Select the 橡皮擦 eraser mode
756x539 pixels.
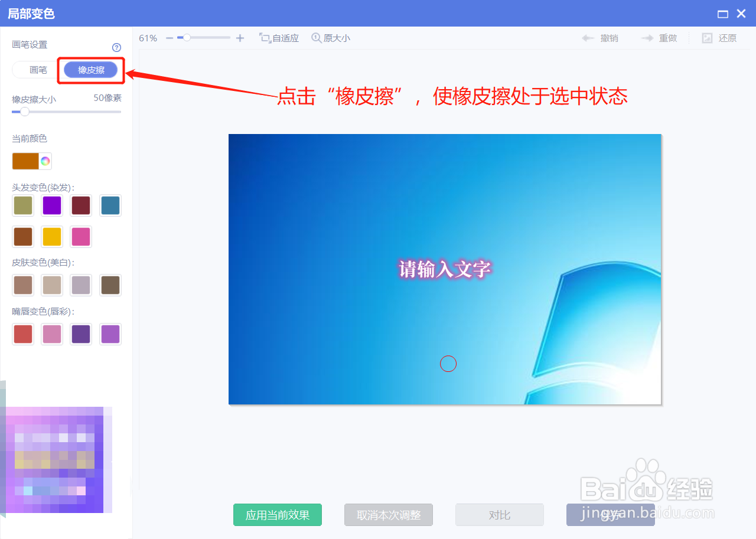coord(91,69)
